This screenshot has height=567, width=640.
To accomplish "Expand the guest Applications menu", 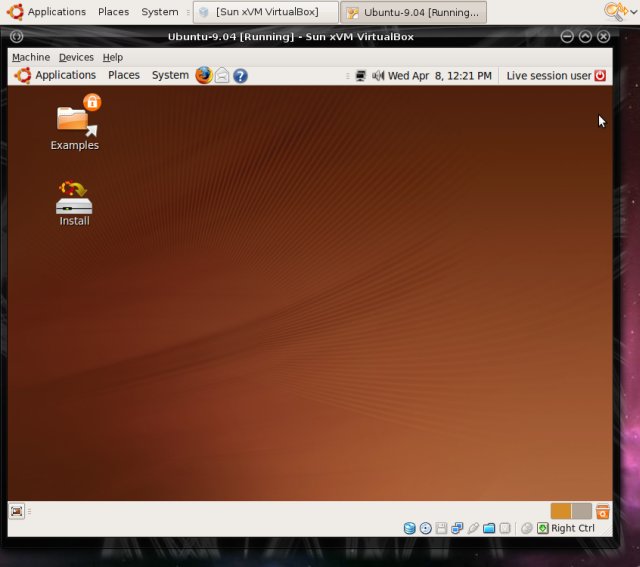I will tap(56, 75).
